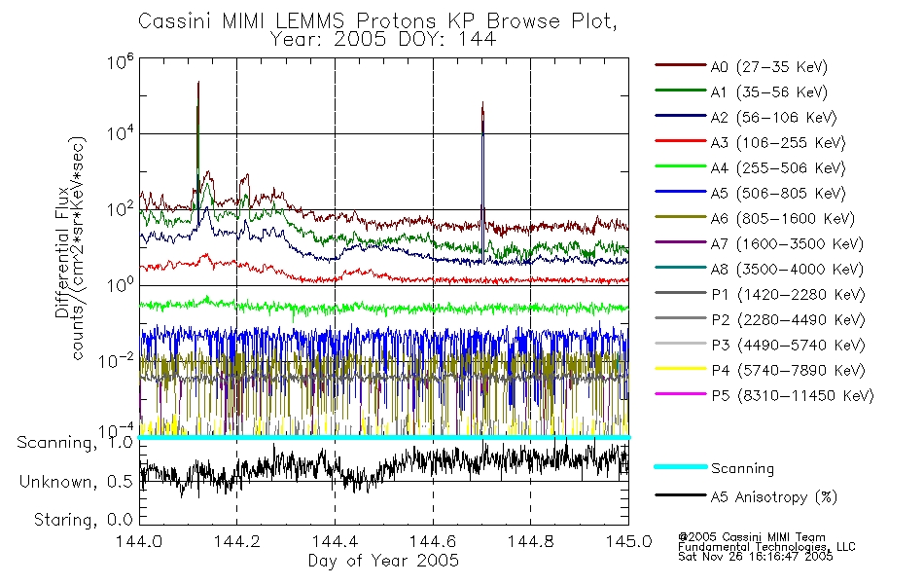924x584 pixels.
Task: Click the magenta P5 legend line
Action: (680, 394)
